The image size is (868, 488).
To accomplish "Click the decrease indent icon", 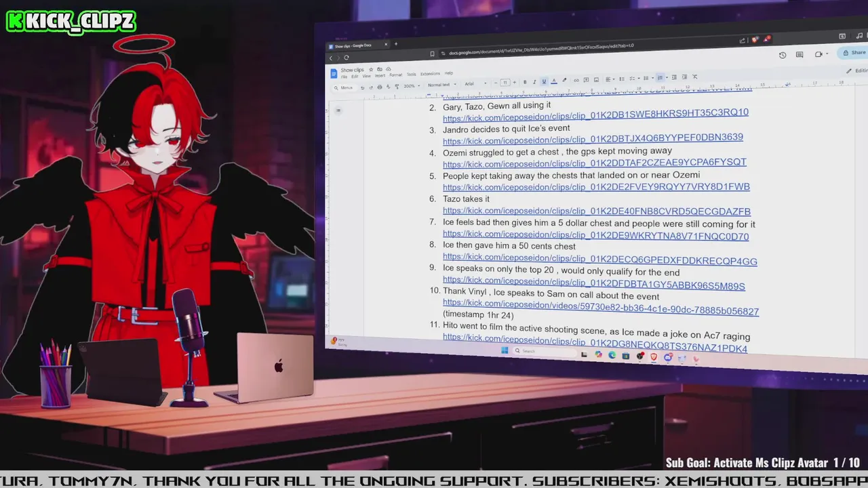I will tap(674, 77).
